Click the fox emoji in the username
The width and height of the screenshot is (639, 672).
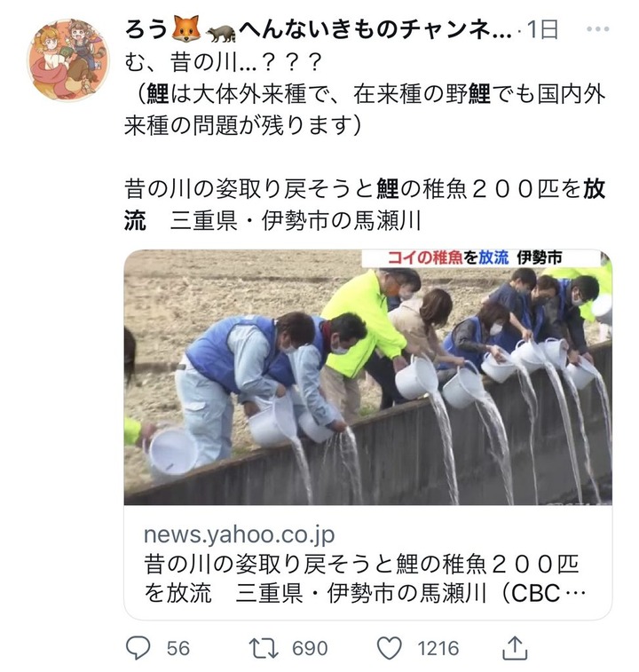(x=186, y=29)
